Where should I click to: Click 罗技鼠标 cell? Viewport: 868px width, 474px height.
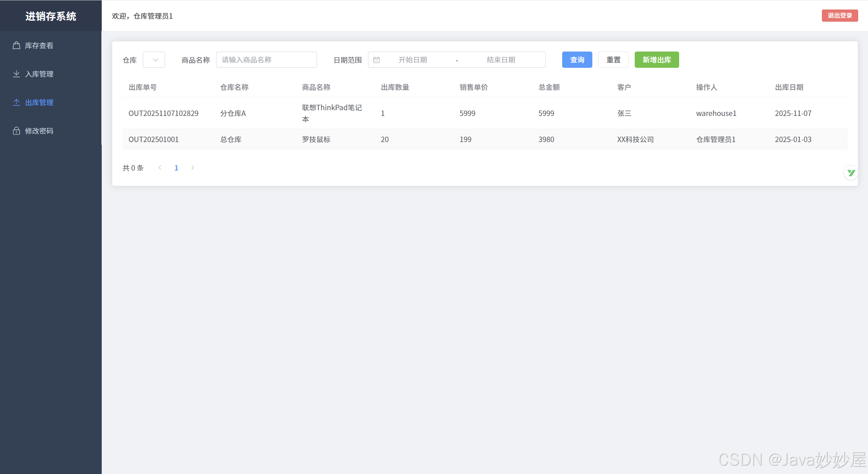[316, 139]
